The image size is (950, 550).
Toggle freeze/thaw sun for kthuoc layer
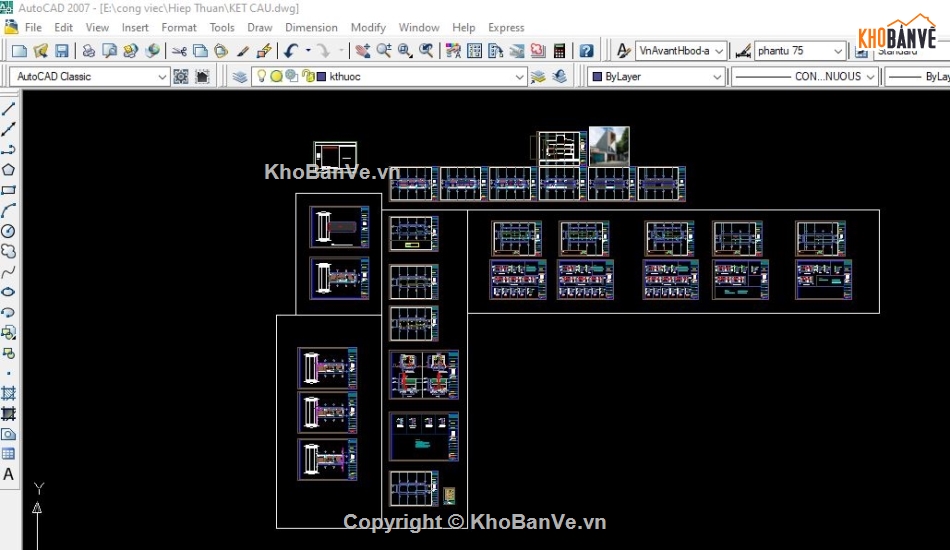276,76
